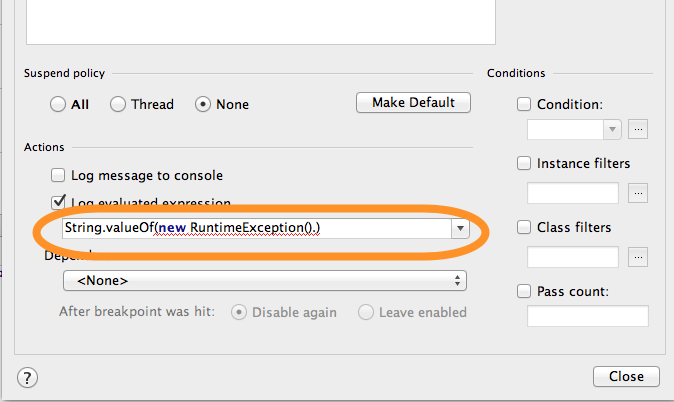The width and height of the screenshot is (674, 402).
Task: Open the help question mark icon
Action: [27, 378]
